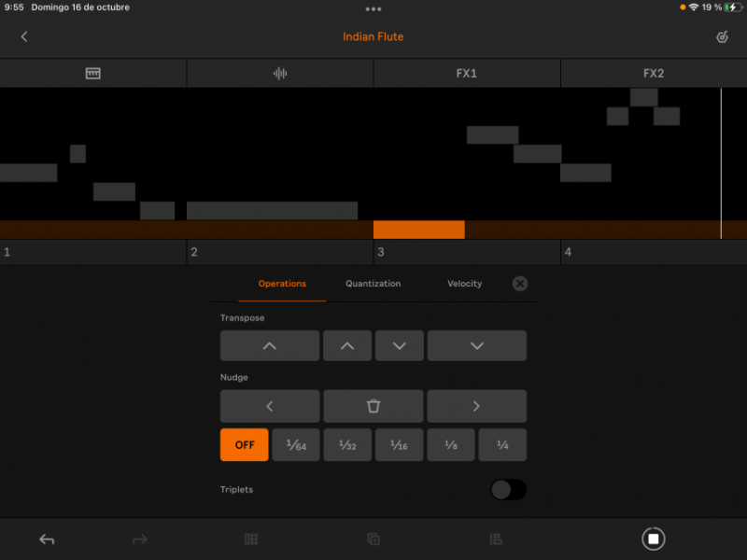The height and width of the screenshot is (560, 747).
Task: Open the mixer panel icon
Action: [495, 539]
